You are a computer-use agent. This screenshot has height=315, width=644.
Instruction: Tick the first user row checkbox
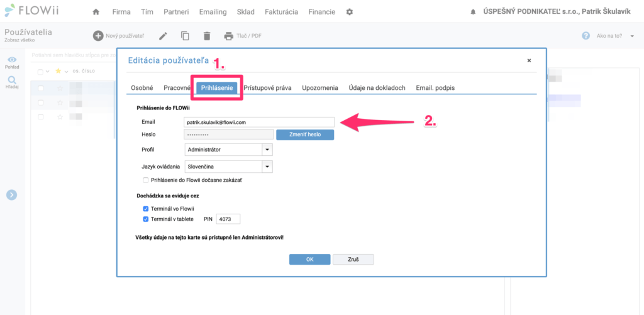(x=41, y=88)
